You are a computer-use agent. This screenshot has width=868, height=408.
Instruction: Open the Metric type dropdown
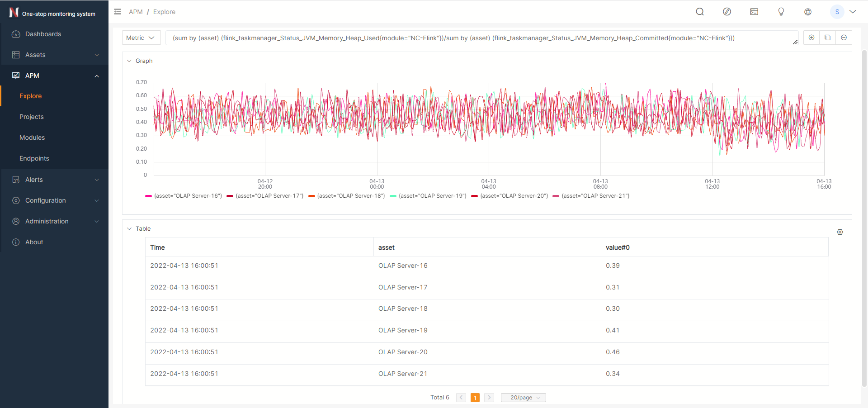tap(141, 38)
